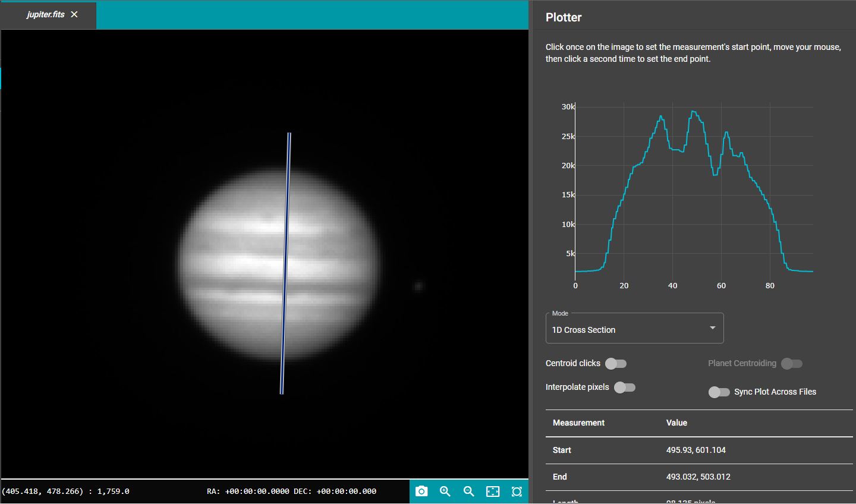
Task: Click the Measurement column header
Action: click(578, 423)
